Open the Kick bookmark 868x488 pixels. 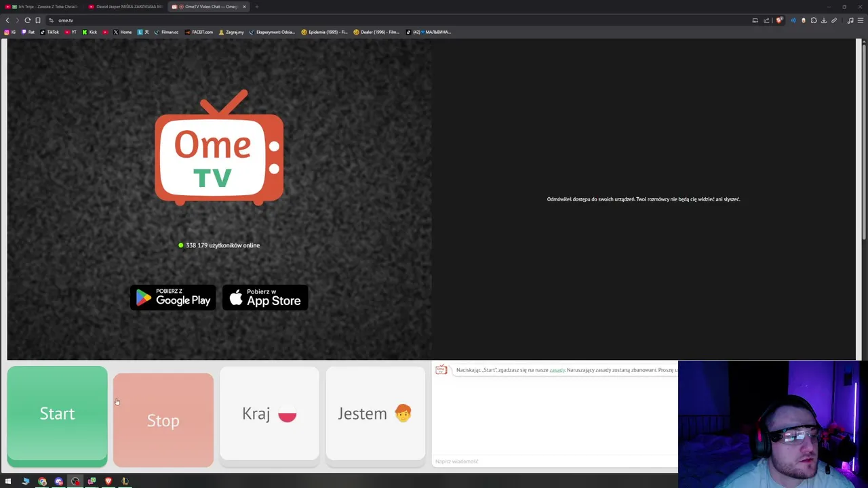pyautogui.click(x=90, y=32)
